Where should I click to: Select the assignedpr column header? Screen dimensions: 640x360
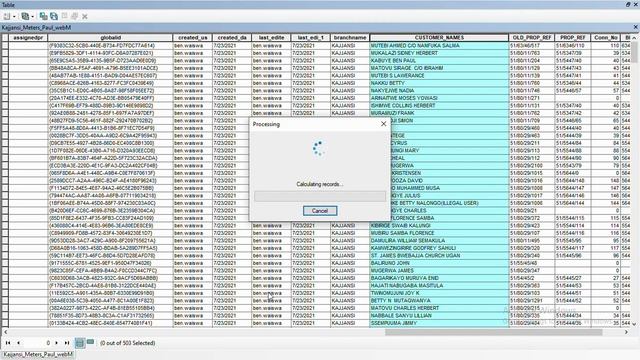pyautogui.click(x=28, y=38)
